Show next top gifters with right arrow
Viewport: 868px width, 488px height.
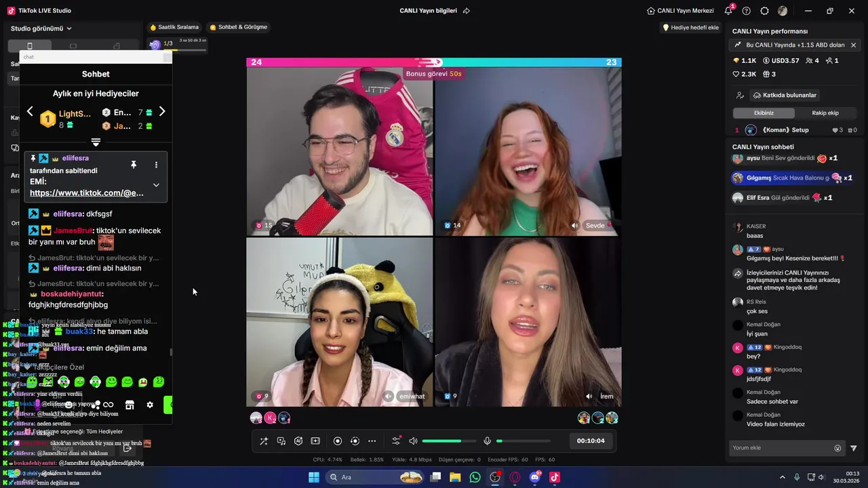[161, 111]
